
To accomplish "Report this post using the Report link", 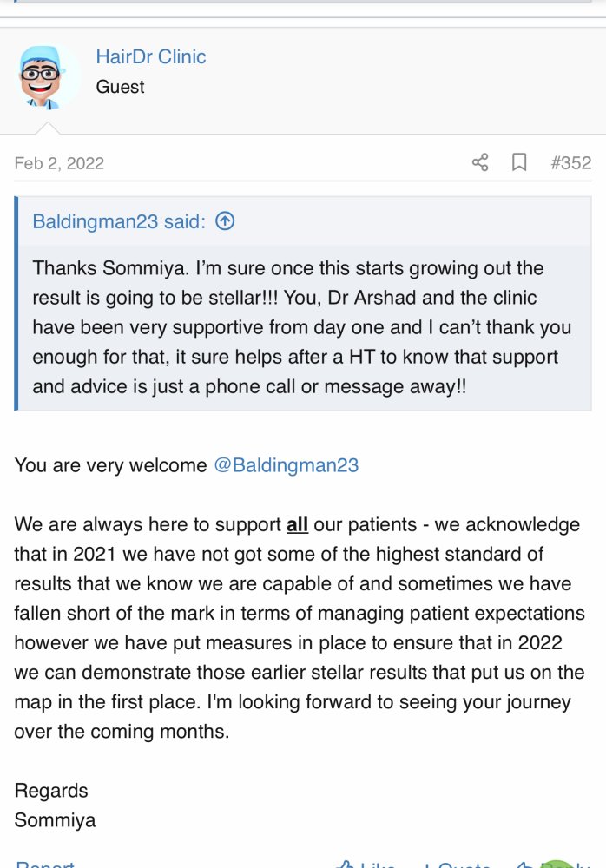I will 45,864.
